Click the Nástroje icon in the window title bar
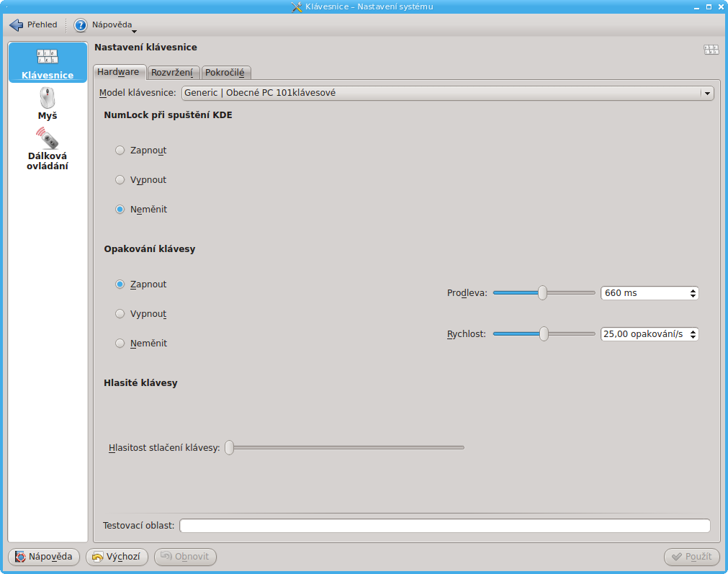 297,6
